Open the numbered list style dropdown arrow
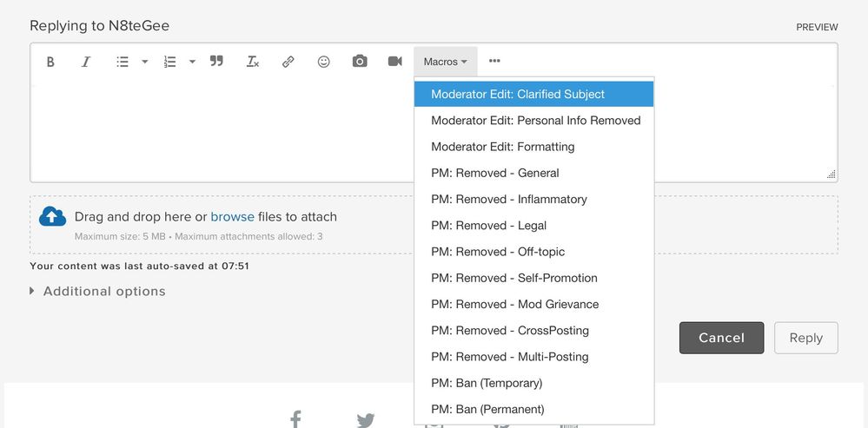Screen dimensions: 868x428 pos(192,62)
